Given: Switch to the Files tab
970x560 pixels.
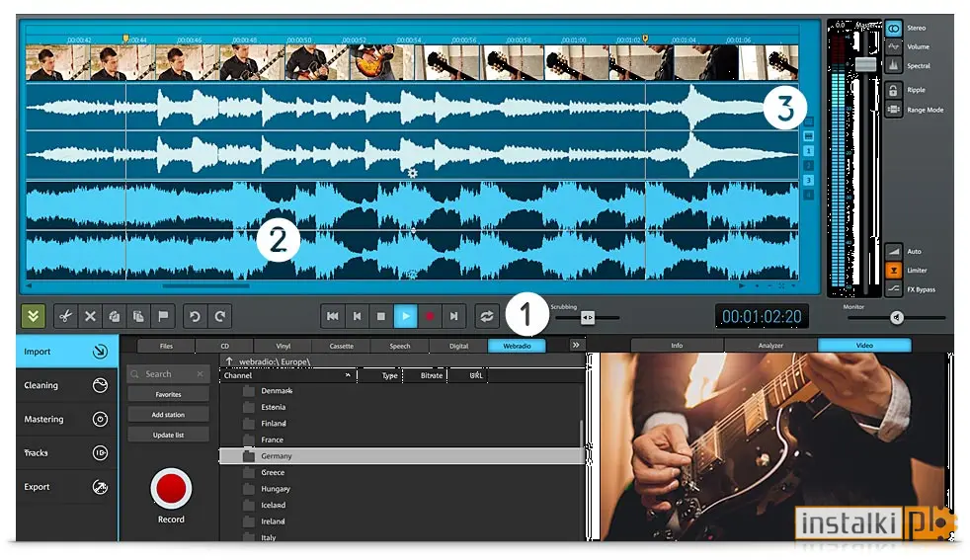Looking at the screenshot, I should click(166, 346).
